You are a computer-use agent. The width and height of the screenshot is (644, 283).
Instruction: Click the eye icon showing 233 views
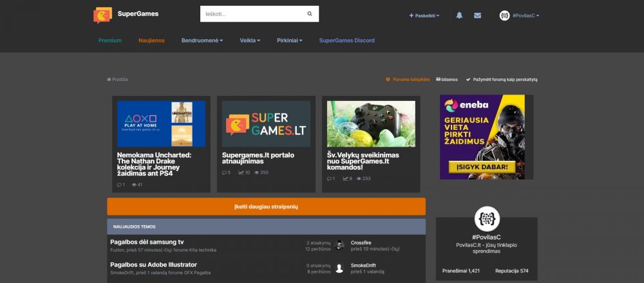359,179
